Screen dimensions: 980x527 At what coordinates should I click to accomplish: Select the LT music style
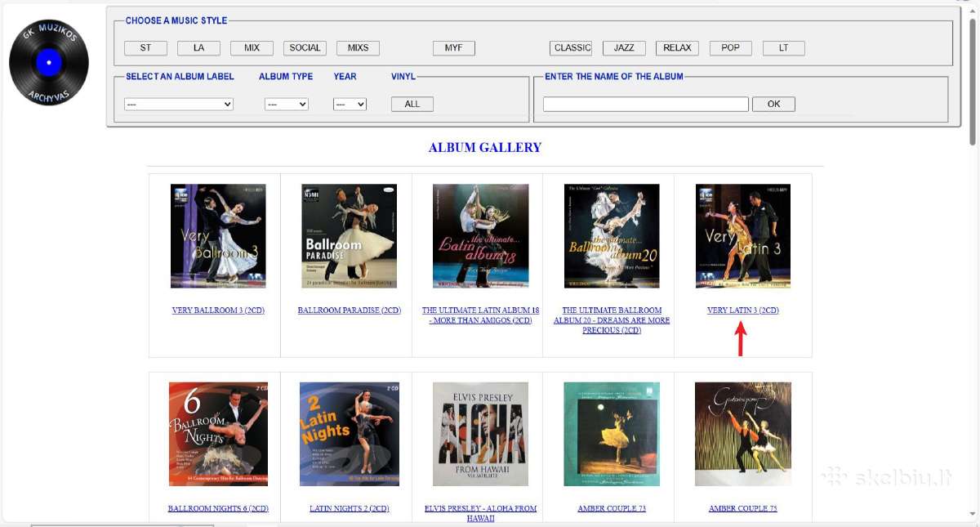point(784,48)
